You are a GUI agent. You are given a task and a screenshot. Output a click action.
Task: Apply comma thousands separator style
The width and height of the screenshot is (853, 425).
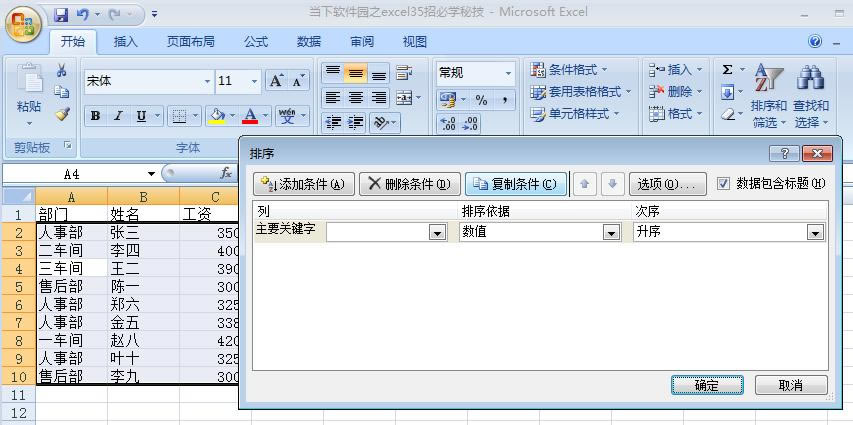tap(504, 100)
